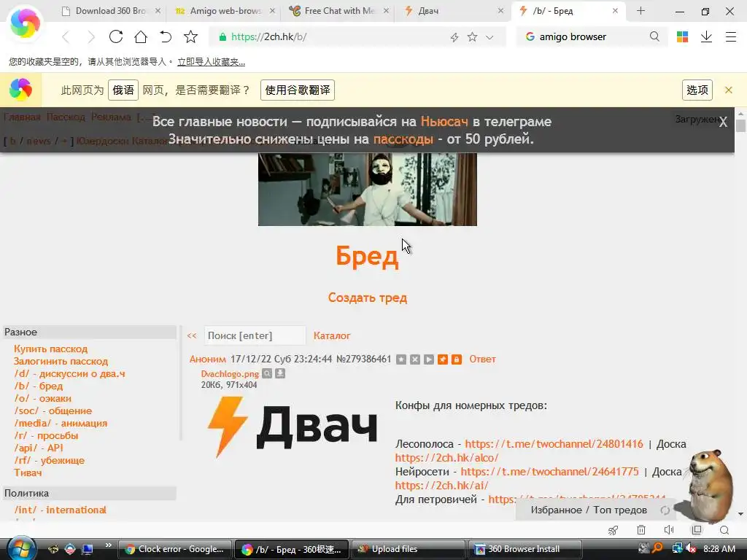Open the Двач logo thumbnail image

tap(292, 427)
